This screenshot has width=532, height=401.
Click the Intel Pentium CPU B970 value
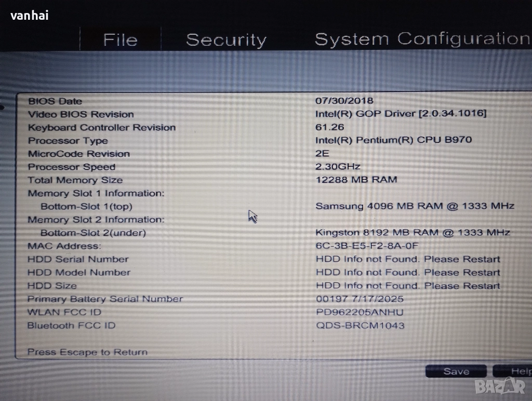(393, 140)
